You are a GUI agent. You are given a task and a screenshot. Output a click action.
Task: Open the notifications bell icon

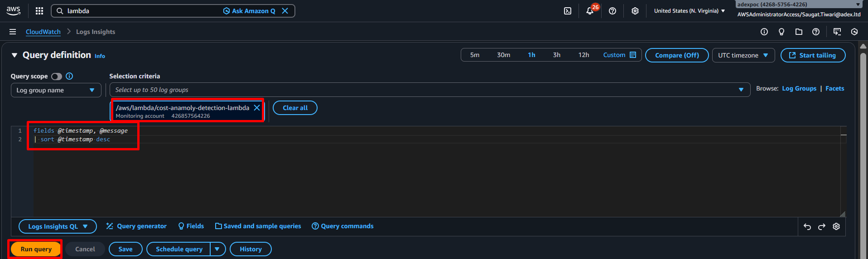[x=590, y=11]
